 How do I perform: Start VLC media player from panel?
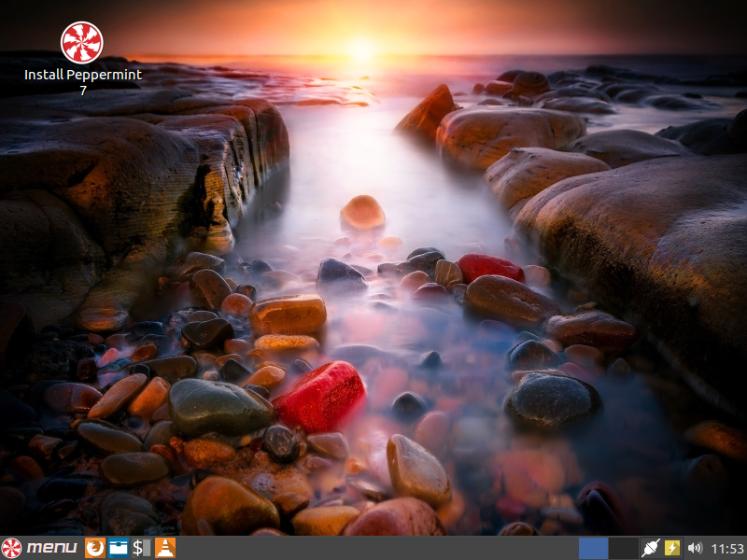[164, 548]
